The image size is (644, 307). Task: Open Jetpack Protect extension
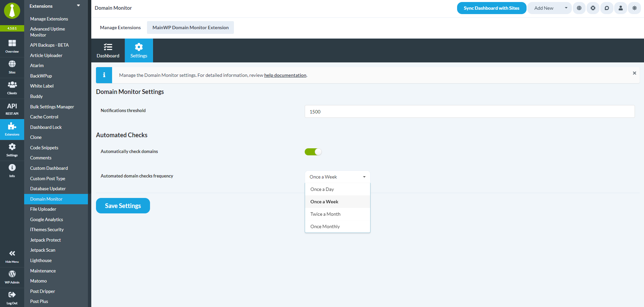(46, 240)
